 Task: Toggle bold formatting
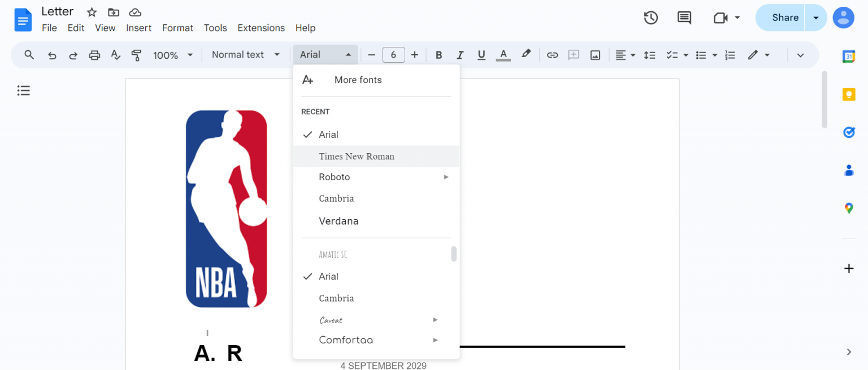(x=439, y=55)
